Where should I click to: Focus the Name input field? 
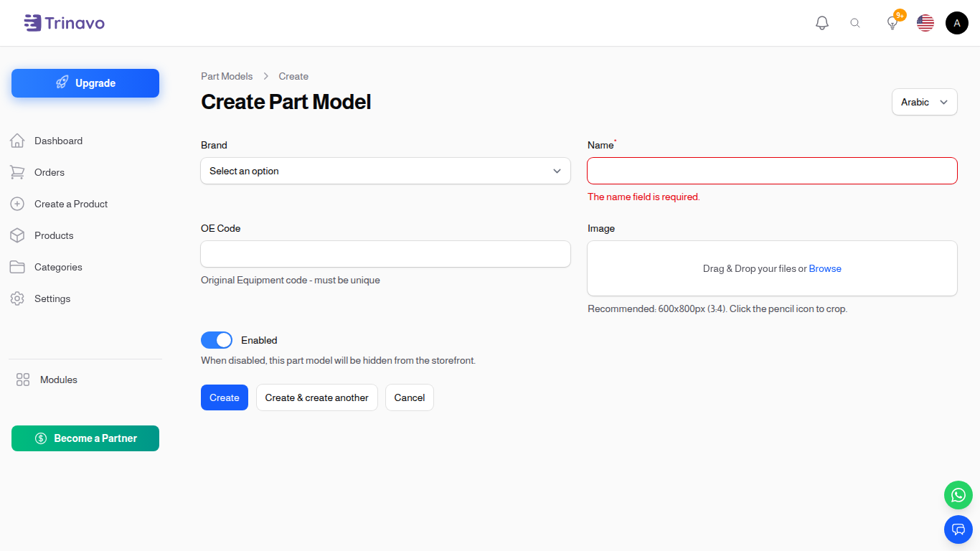coord(772,171)
